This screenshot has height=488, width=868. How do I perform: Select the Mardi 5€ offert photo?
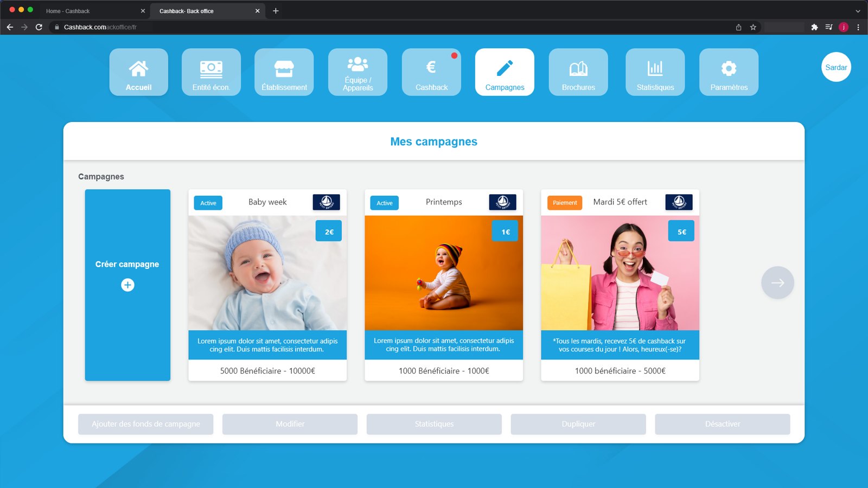point(620,273)
